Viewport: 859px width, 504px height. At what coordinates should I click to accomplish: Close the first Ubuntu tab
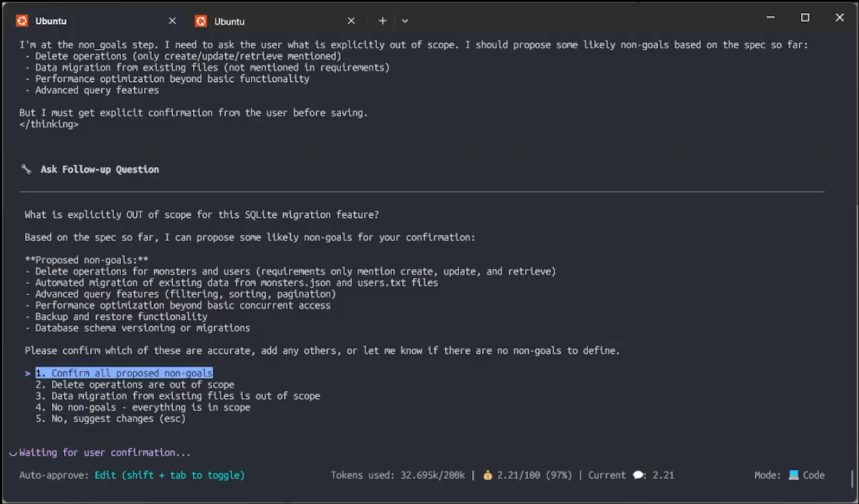click(x=172, y=21)
